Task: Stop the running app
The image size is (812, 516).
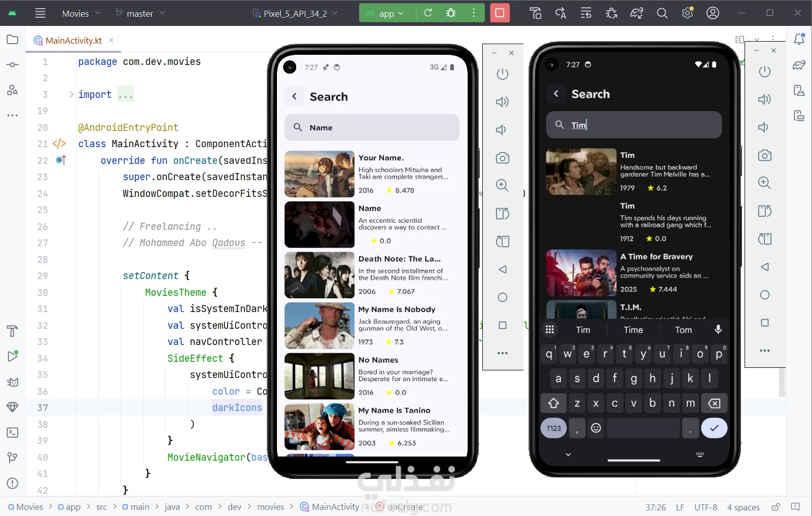Action: click(x=500, y=13)
